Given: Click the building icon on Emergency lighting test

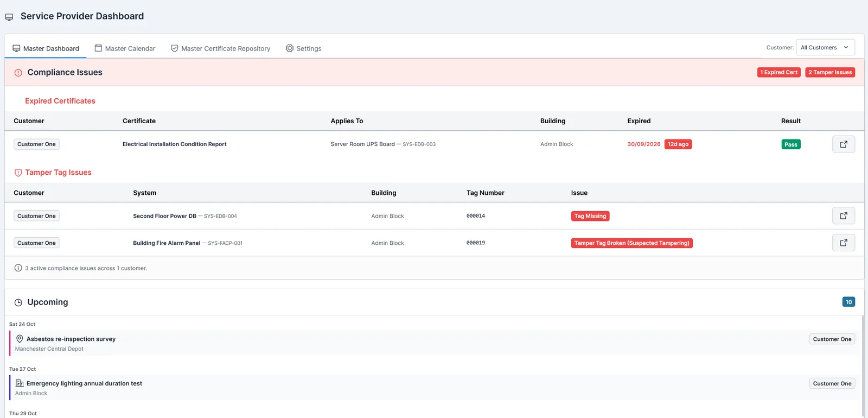Looking at the screenshot, I should 20,383.
